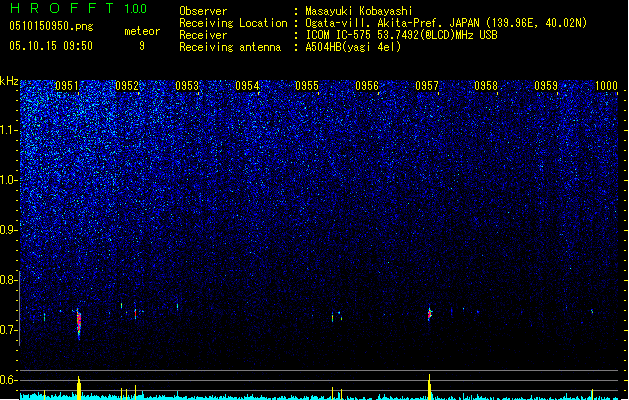Click the 0959 time marker
629x400 pixels.
click(x=546, y=86)
